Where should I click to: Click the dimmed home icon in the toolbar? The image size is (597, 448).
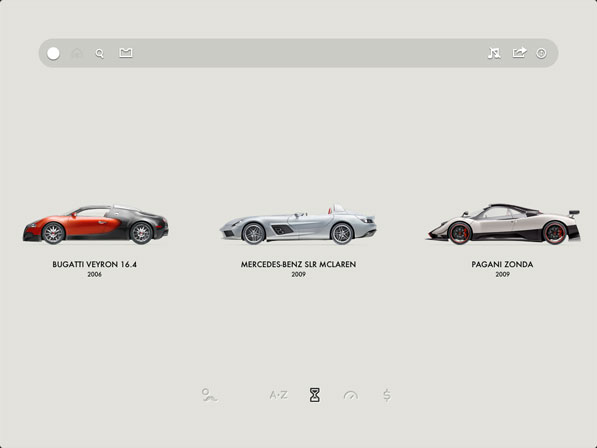click(x=77, y=53)
